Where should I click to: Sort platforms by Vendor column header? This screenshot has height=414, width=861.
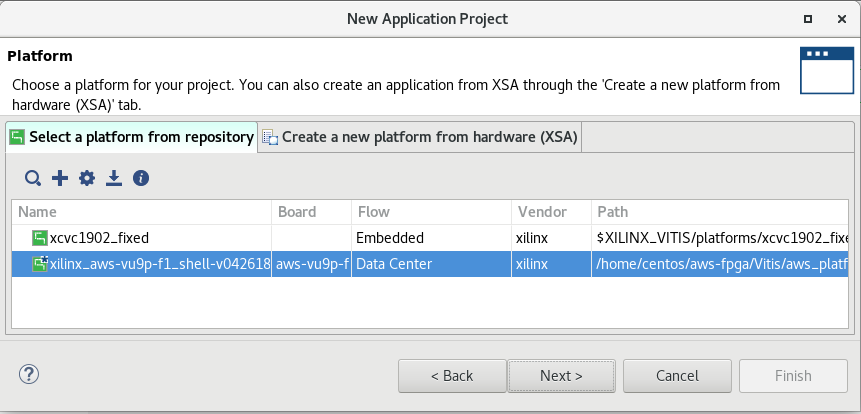click(x=551, y=212)
